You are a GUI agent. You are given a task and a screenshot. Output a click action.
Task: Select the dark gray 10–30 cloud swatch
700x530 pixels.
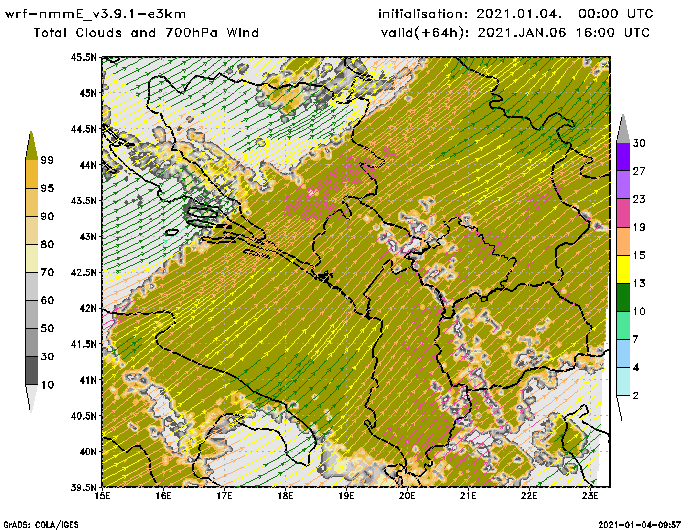(31, 371)
